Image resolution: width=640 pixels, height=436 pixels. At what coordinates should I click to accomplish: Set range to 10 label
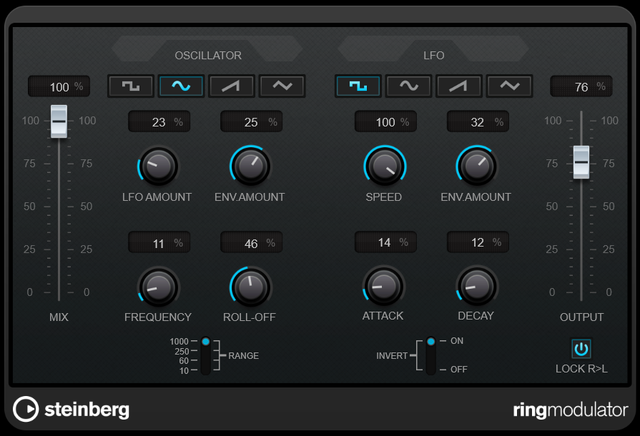coord(184,371)
